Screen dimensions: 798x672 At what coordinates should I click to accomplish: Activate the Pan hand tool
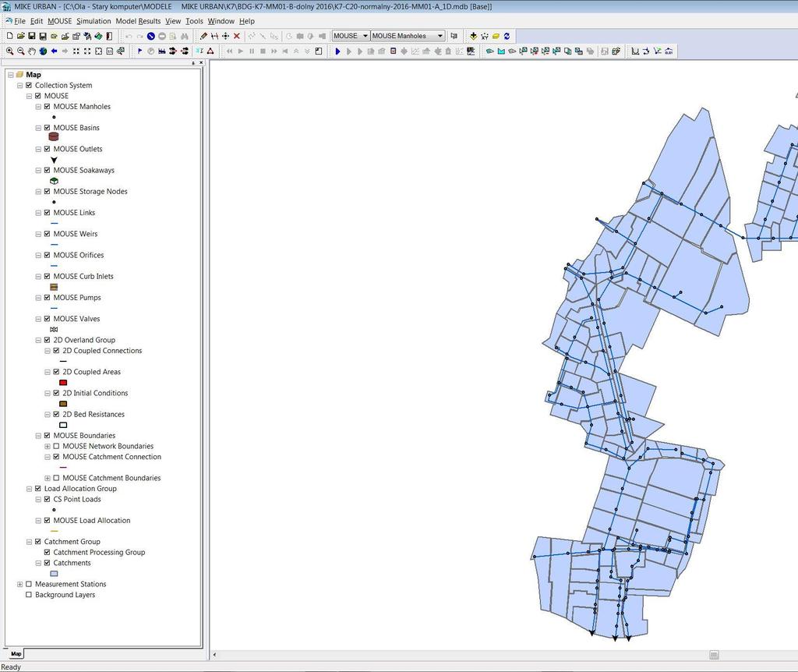32,51
